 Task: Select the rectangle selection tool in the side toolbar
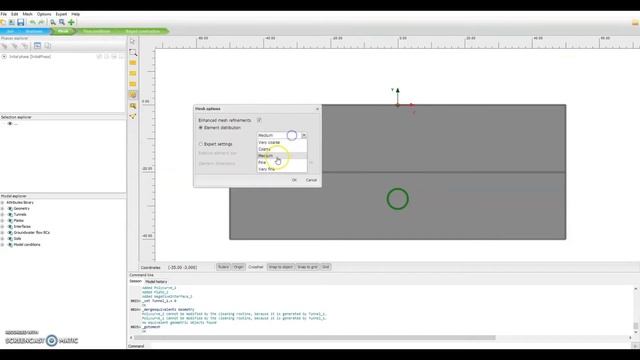pos(133,52)
